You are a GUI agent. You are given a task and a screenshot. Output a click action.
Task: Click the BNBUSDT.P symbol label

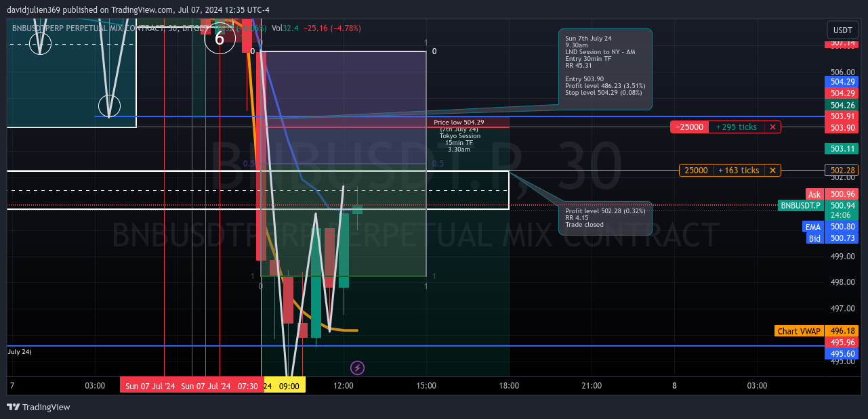click(x=800, y=205)
